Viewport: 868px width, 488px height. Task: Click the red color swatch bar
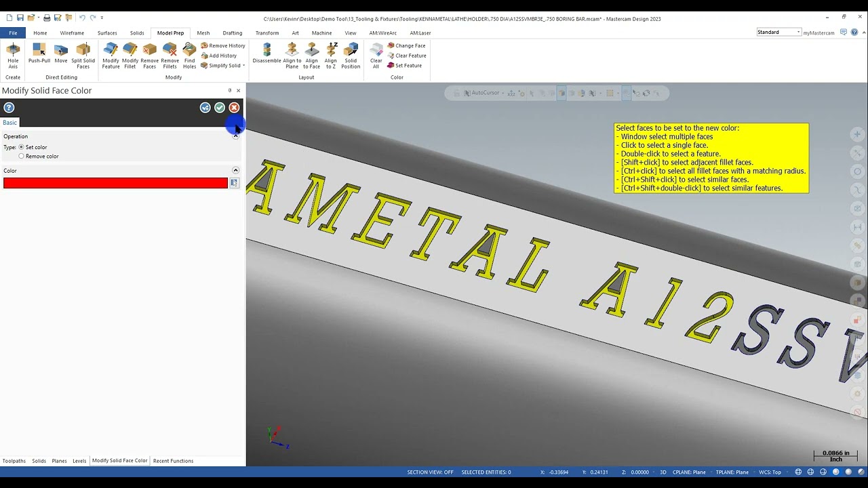coord(115,183)
